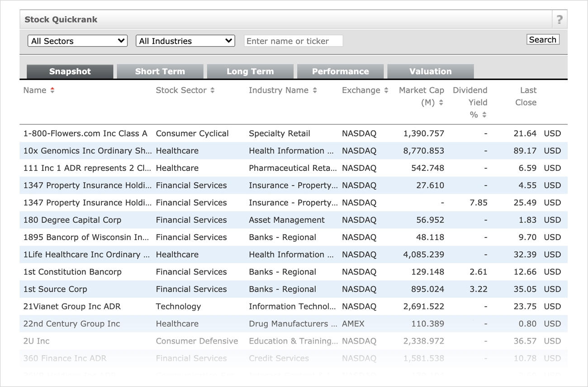
Task: Click Specialty Retail industry cell
Action: click(x=280, y=133)
